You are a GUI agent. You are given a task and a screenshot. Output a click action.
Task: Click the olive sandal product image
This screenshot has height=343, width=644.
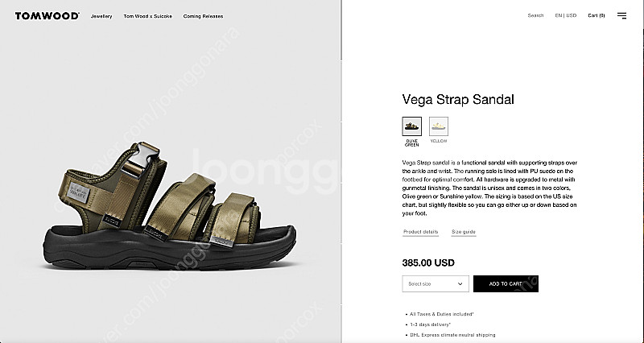pos(170,205)
